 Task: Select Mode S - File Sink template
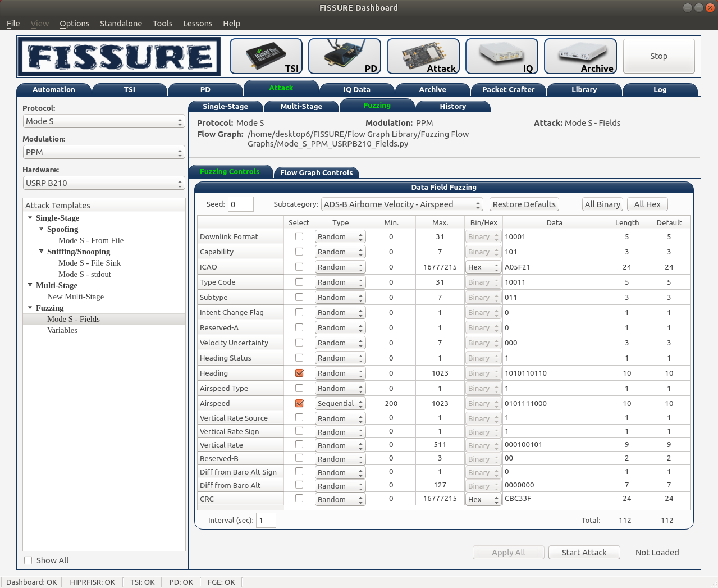pyautogui.click(x=90, y=263)
